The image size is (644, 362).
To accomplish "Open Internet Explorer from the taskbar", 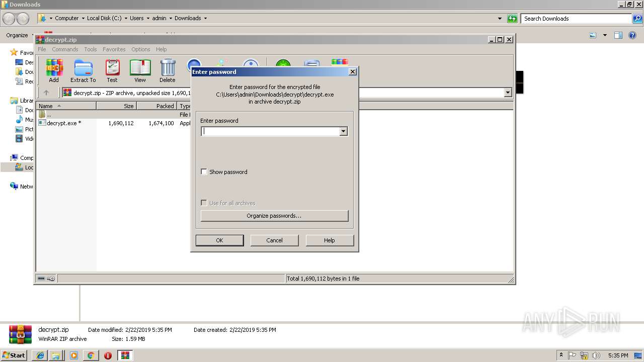I will tap(40, 355).
